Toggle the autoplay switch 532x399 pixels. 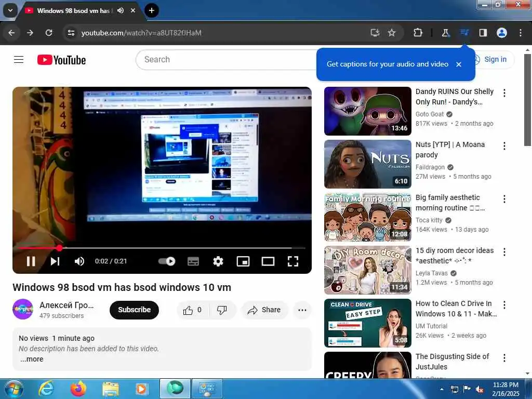167,261
